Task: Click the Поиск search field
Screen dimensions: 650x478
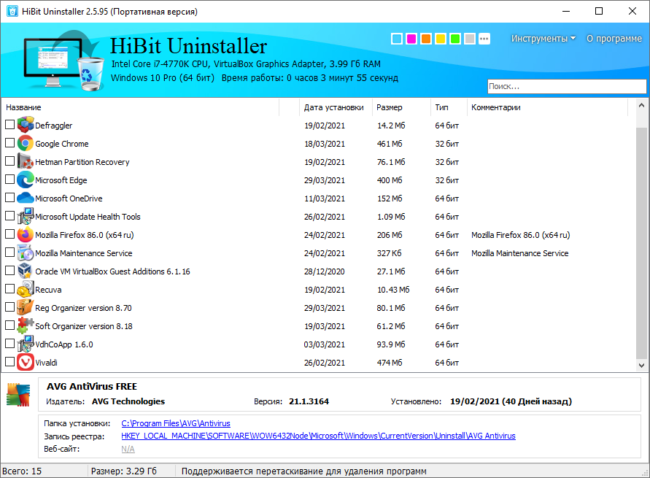Action: (567, 86)
